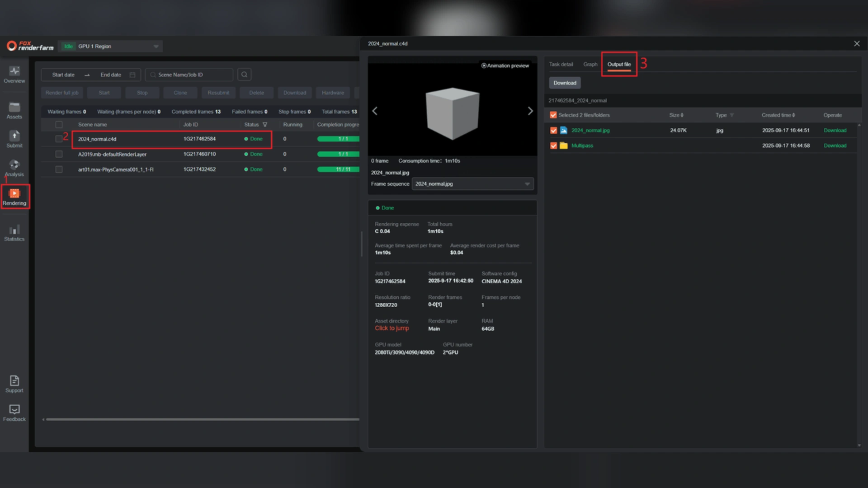868x488 pixels.
Task: Toggle the select-all jobs checkbox
Action: click(59, 125)
